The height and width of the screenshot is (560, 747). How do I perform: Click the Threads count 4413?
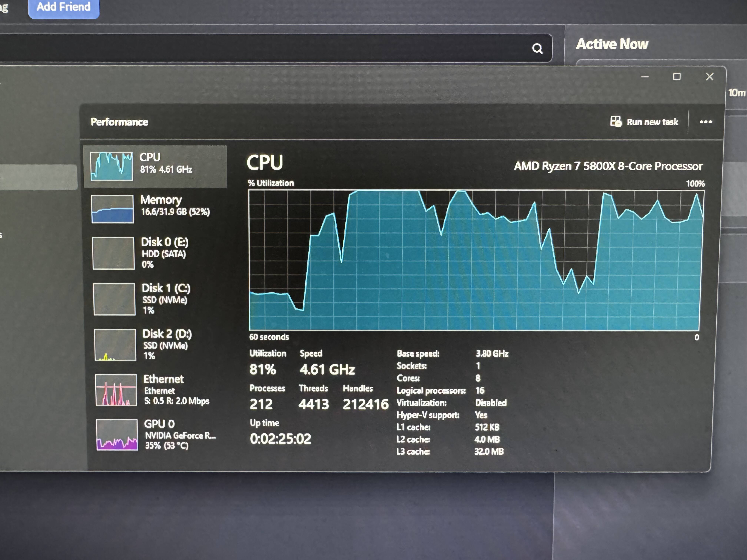pyautogui.click(x=313, y=404)
